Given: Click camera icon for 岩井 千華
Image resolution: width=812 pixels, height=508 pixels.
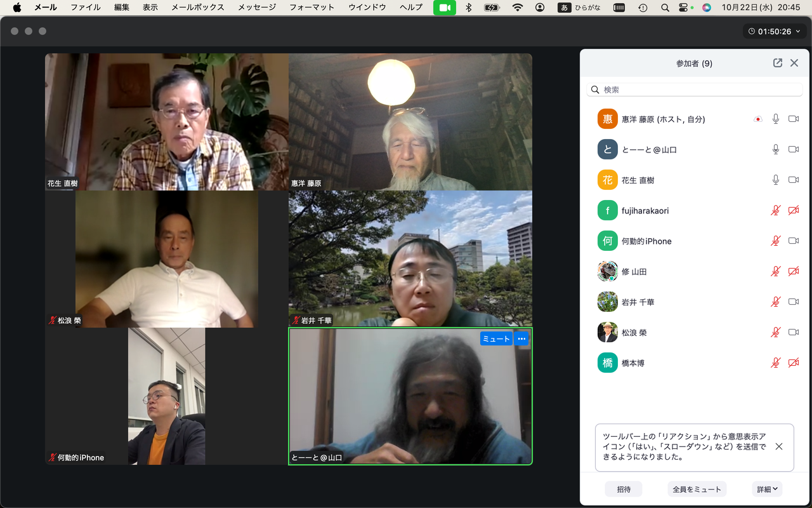Looking at the screenshot, I should [x=794, y=302].
